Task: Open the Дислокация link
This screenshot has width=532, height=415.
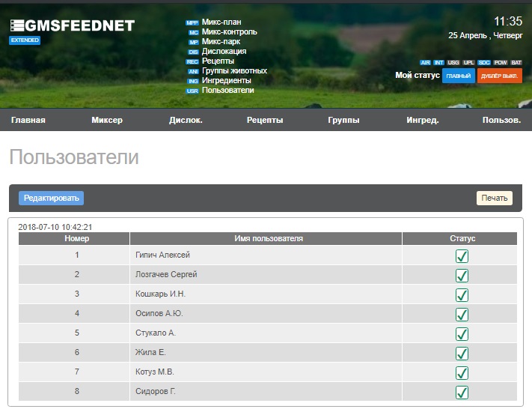Action: (x=224, y=51)
